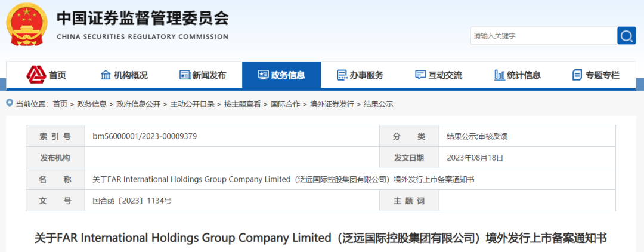The image size is (644, 252).
Task: Click the bold article headline at the bottom
Action: tap(321, 238)
